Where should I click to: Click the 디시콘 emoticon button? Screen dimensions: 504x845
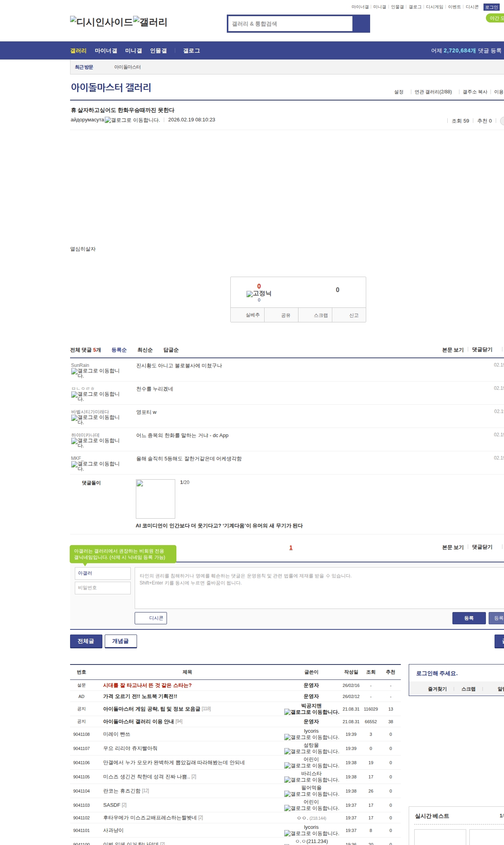pyautogui.click(x=151, y=618)
